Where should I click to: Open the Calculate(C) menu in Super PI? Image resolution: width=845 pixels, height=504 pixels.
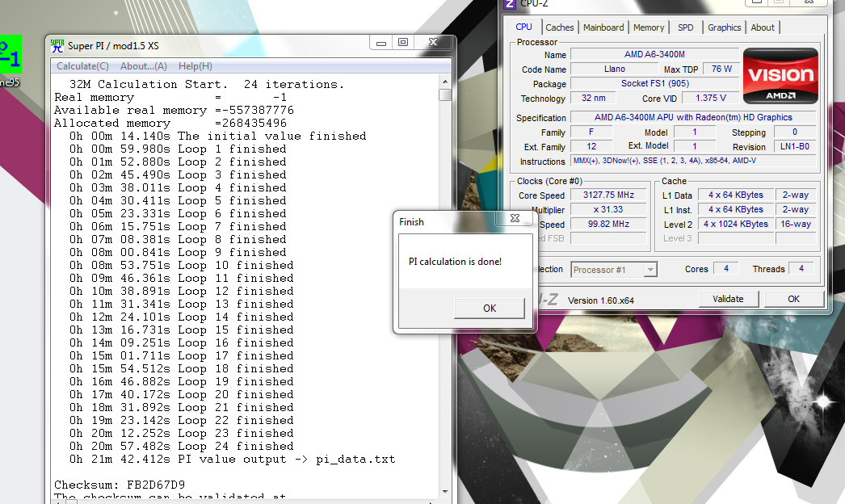tap(82, 66)
